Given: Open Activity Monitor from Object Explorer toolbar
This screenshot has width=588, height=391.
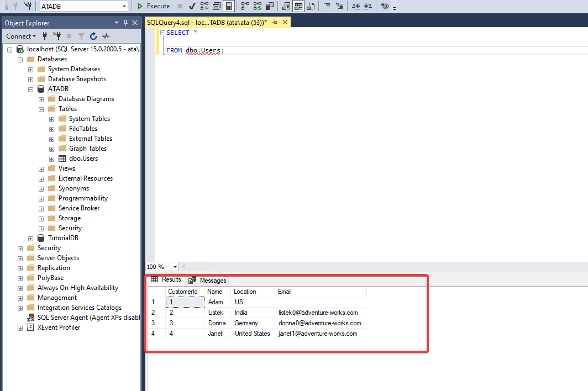Looking at the screenshot, I should click(106, 36).
